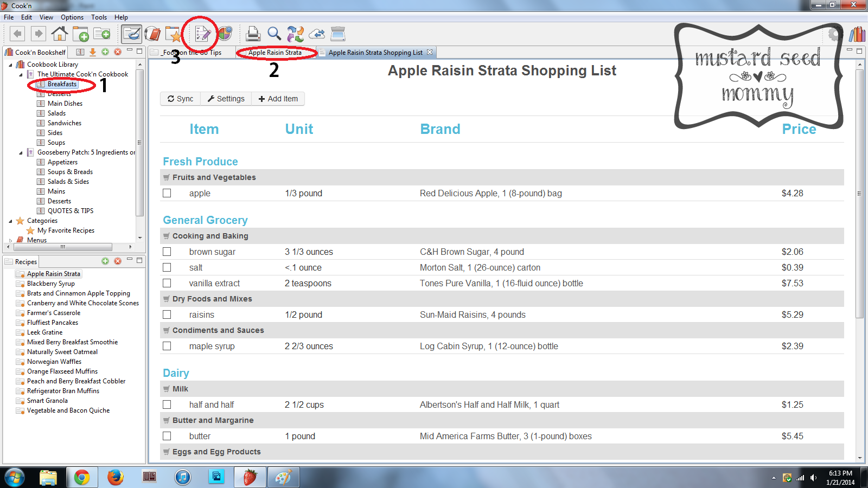
Task: Open the Help menu
Action: coord(121,17)
